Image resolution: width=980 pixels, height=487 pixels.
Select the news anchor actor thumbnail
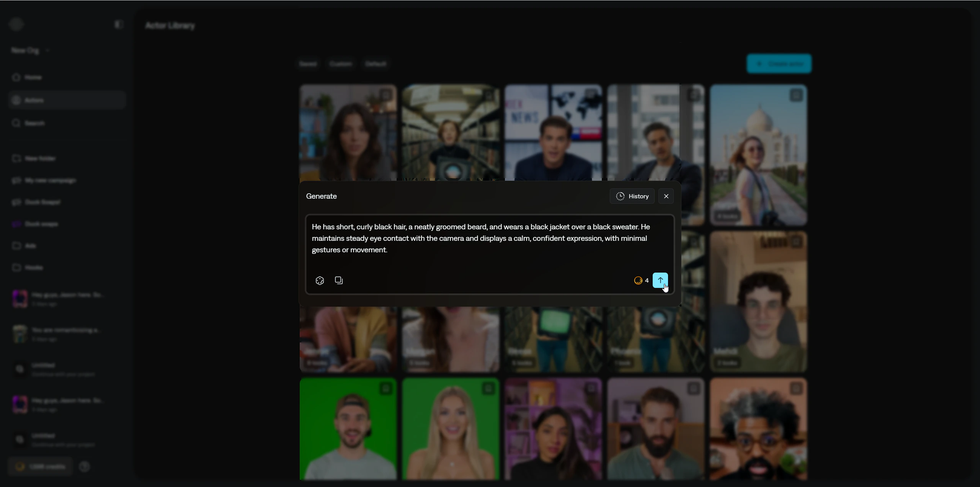553,132
